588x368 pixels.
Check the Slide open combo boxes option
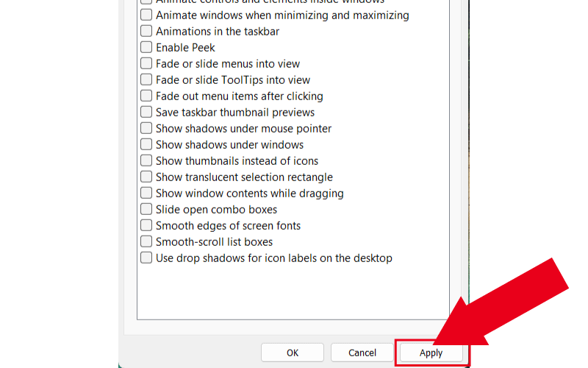point(146,209)
